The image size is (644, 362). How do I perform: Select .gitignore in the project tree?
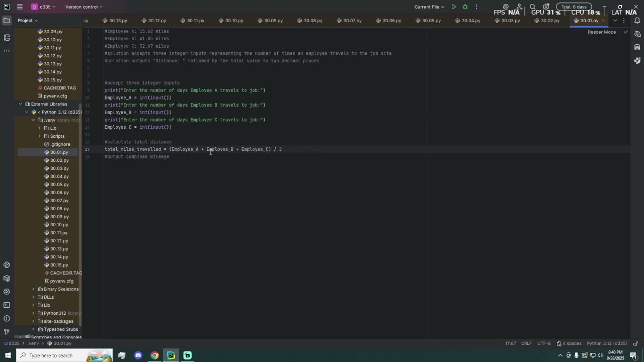(x=57, y=144)
